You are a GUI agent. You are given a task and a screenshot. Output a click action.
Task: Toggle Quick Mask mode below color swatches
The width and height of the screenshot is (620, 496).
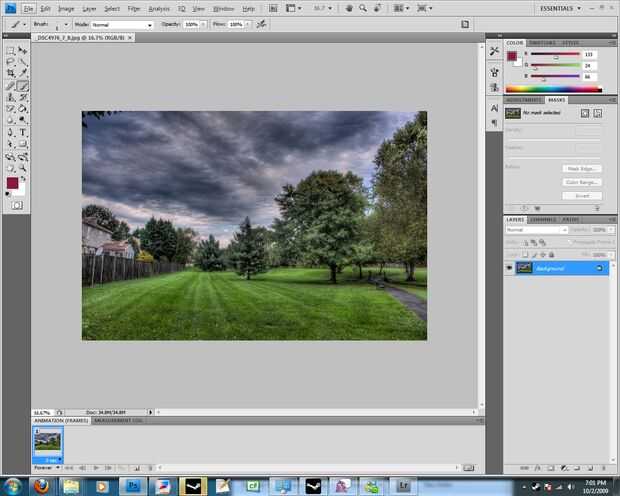pyautogui.click(x=17, y=205)
